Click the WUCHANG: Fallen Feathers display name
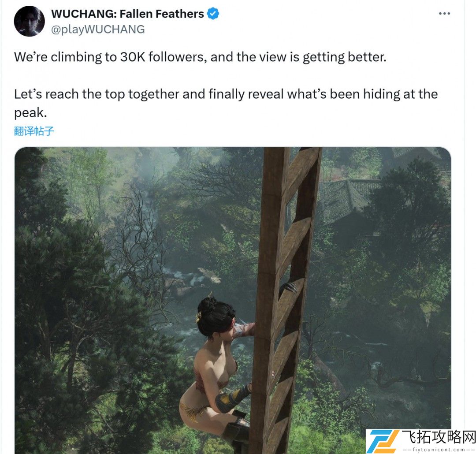 coord(127,14)
